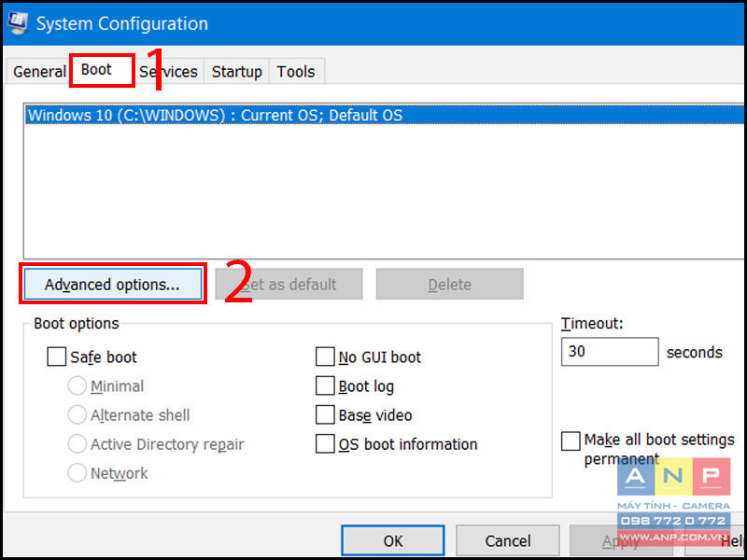The image size is (747, 560).
Task: Click the Advanced options... button
Action: [113, 285]
